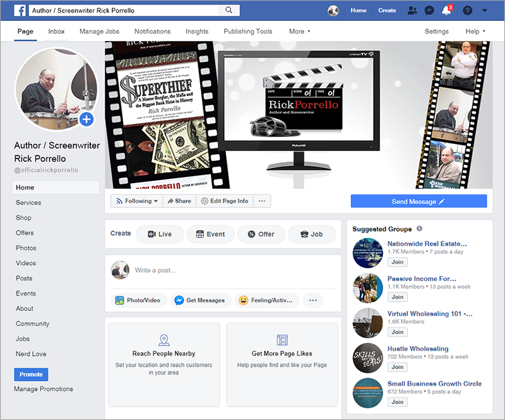Open the Messenger icon in top bar

click(x=429, y=11)
